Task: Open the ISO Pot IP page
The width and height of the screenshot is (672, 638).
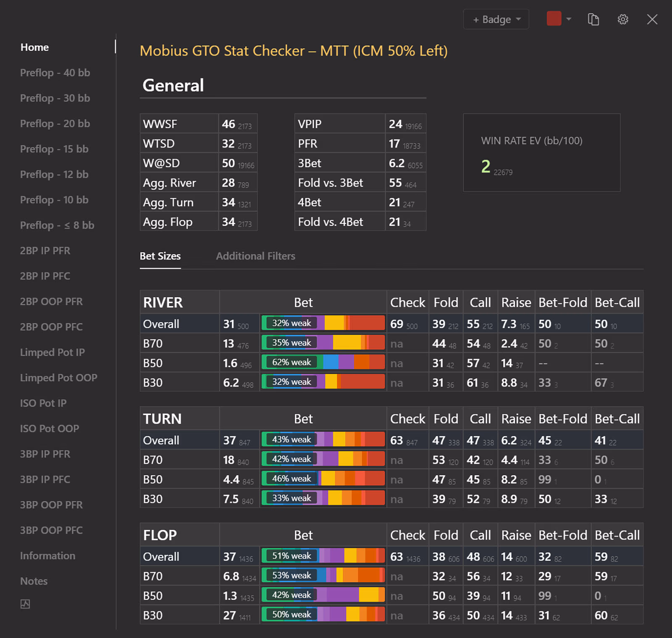Action: [x=43, y=403]
